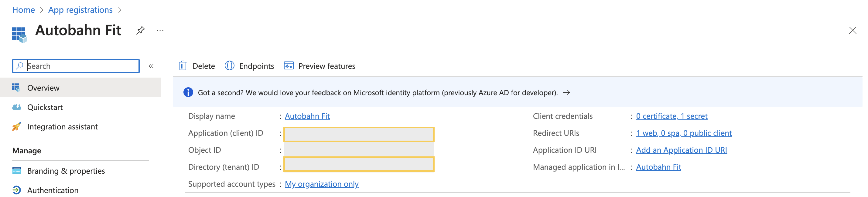Click the redacted Object ID value
This screenshot has width=868, height=197.
click(359, 150)
